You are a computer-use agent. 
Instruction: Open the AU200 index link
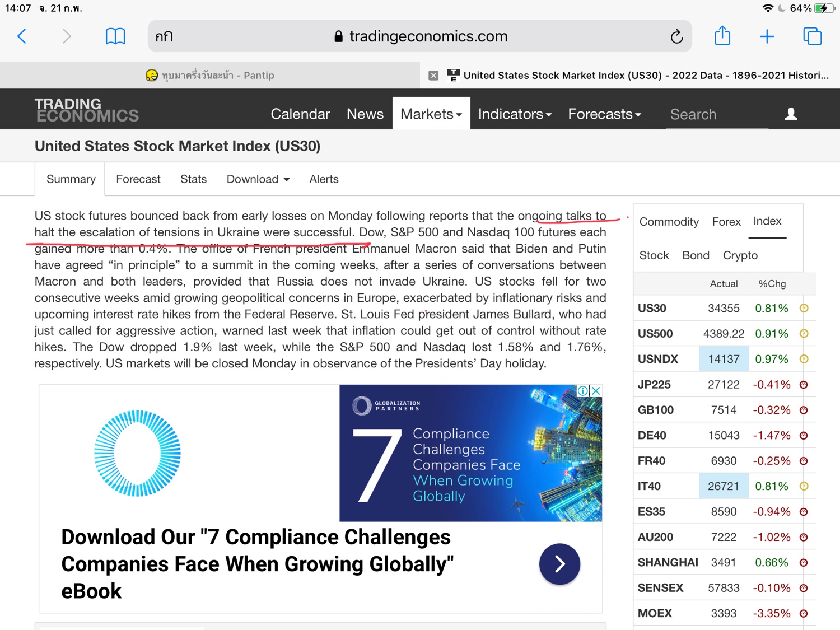pyautogui.click(x=655, y=537)
